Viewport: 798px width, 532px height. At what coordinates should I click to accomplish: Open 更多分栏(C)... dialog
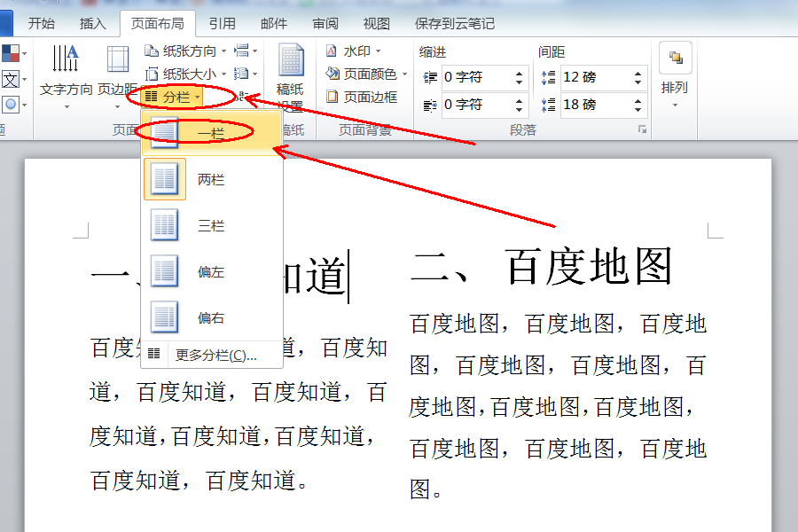tap(212, 355)
